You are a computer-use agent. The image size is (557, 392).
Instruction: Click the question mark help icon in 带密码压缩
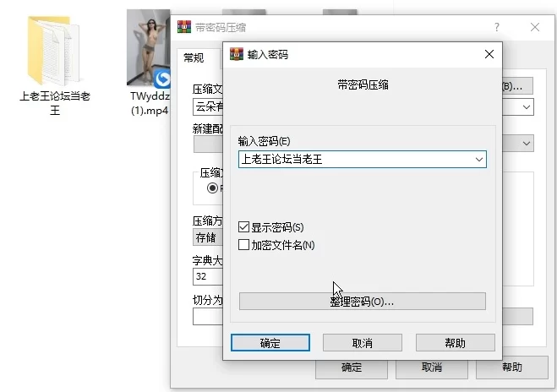497,27
